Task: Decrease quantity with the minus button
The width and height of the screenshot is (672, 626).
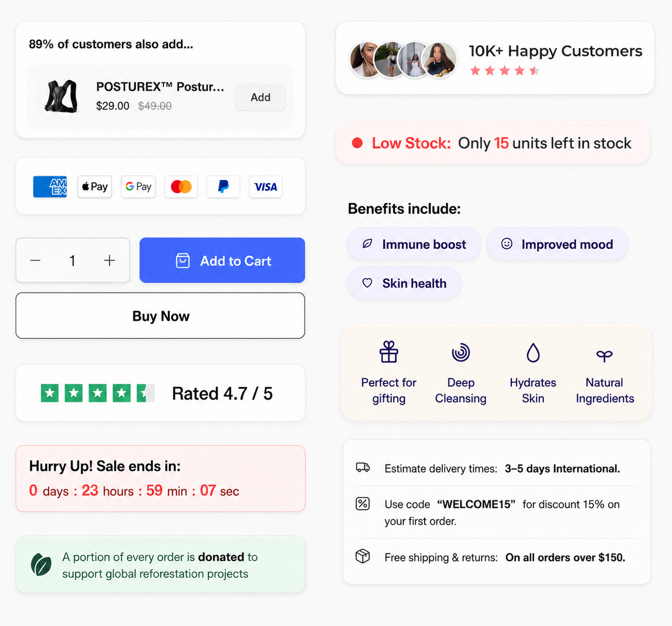Action: coord(35,261)
